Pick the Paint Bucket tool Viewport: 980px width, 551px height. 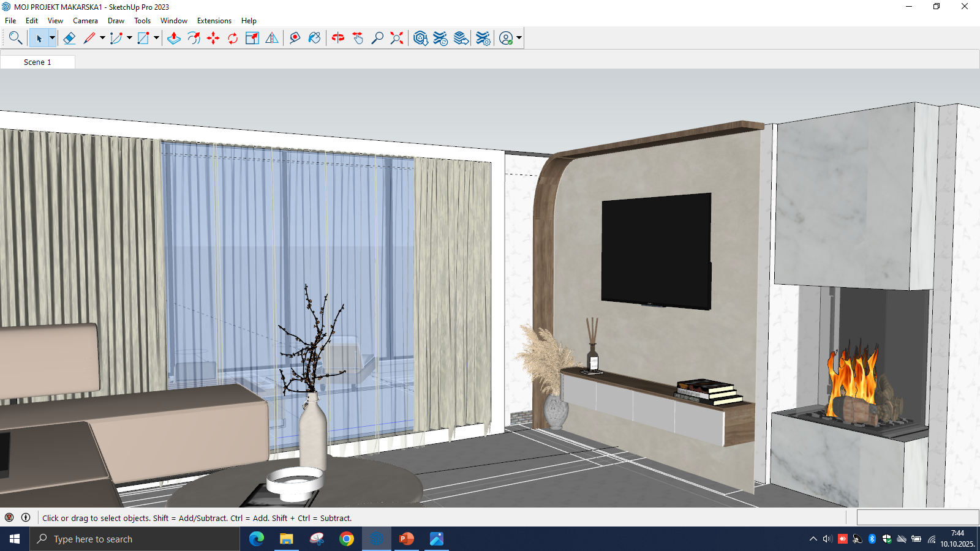[314, 38]
